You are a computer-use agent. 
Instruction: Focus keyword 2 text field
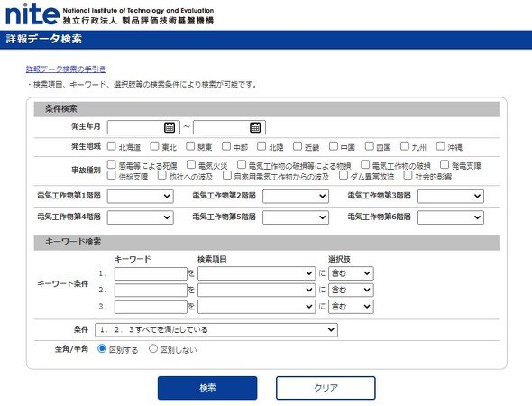pyautogui.click(x=151, y=291)
